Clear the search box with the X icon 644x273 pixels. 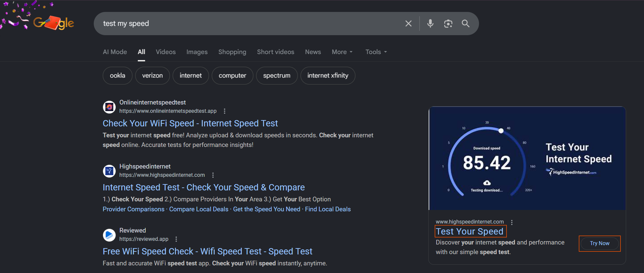(x=408, y=24)
